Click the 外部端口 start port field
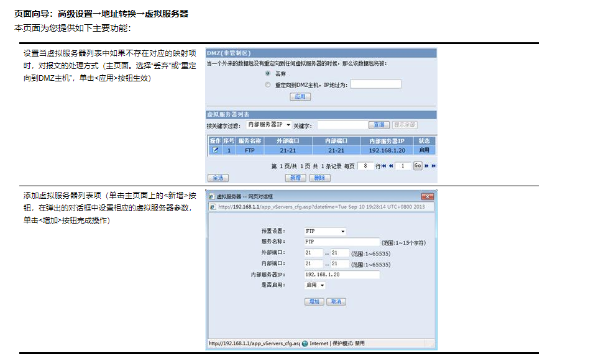Viewport: 596px width, 364px height. click(314, 253)
